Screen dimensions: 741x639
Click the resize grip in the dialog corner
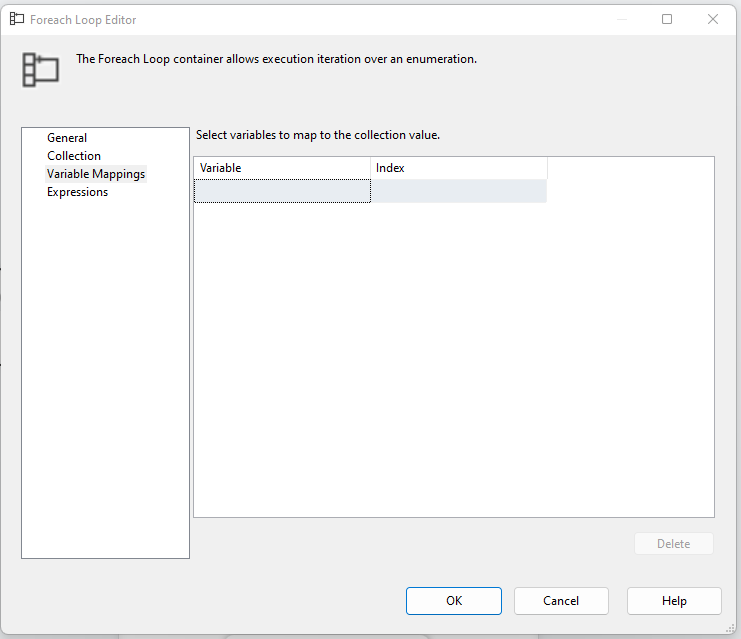coord(730,628)
